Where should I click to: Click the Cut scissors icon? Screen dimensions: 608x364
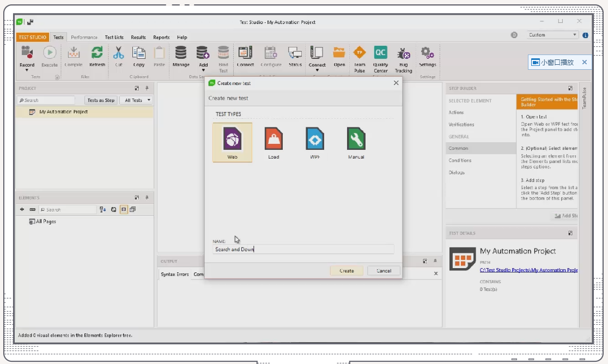coord(119,53)
